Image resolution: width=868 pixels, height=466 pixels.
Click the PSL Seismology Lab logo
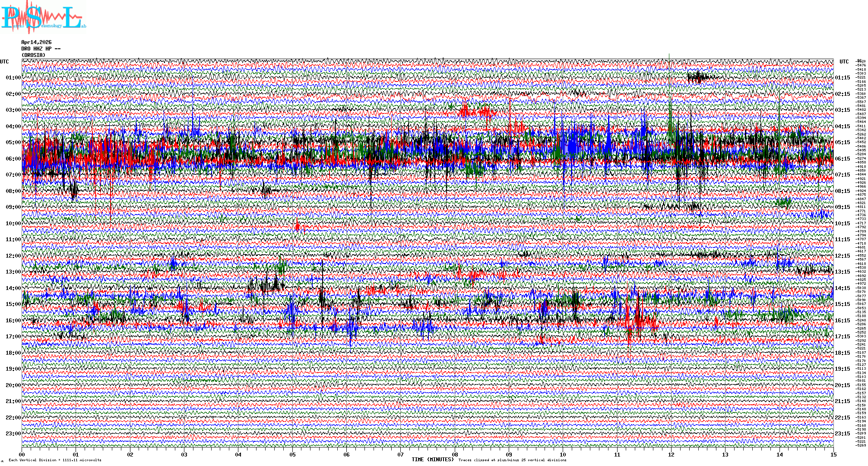click(43, 17)
